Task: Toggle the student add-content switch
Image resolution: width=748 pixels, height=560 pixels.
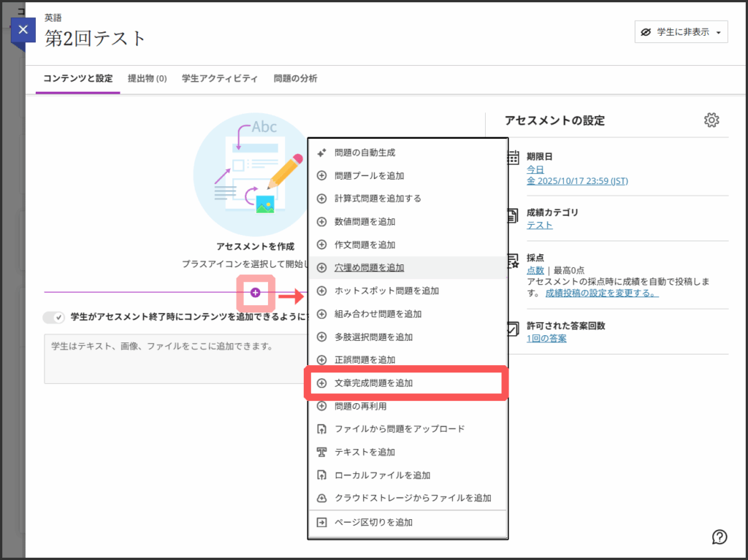Action: click(54, 317)
